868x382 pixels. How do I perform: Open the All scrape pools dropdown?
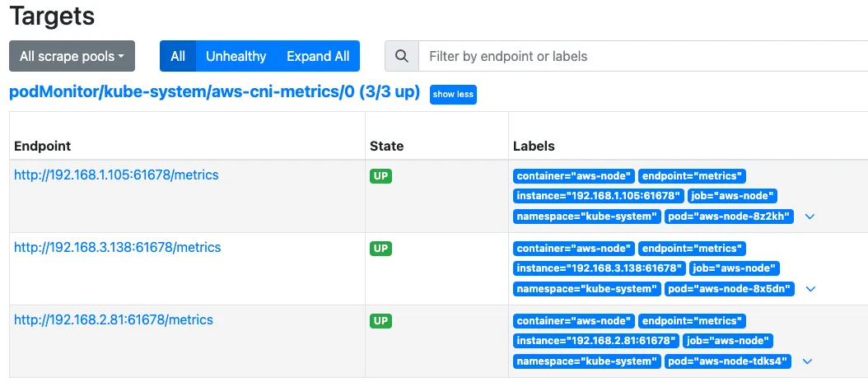point(72,56)
